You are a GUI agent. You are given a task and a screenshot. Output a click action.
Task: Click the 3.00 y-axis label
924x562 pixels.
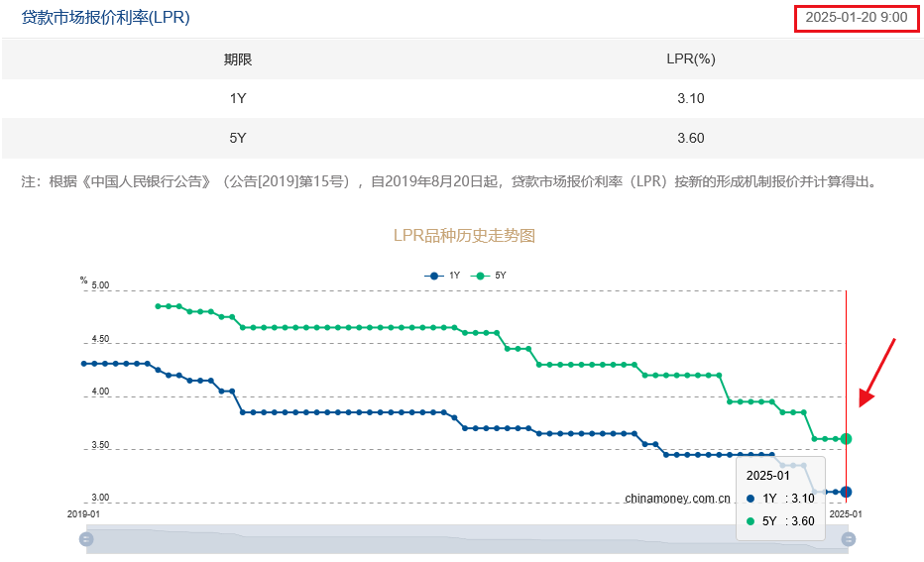pos(100,498)
